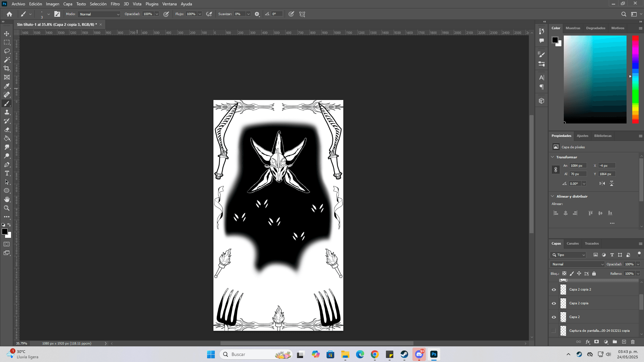Select the Horizontal Type tool
The width and height of the screenshot is (644, 362).
7,173
